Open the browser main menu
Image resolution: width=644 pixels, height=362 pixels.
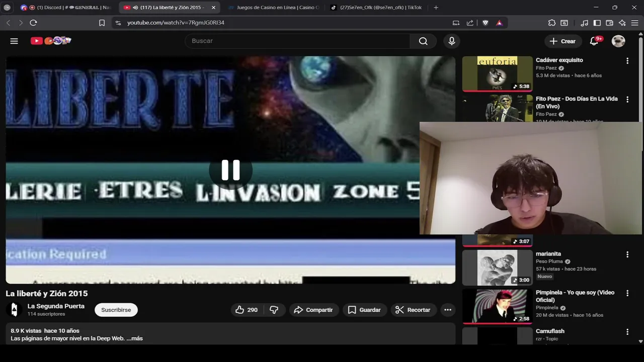(x=635, y=23)
